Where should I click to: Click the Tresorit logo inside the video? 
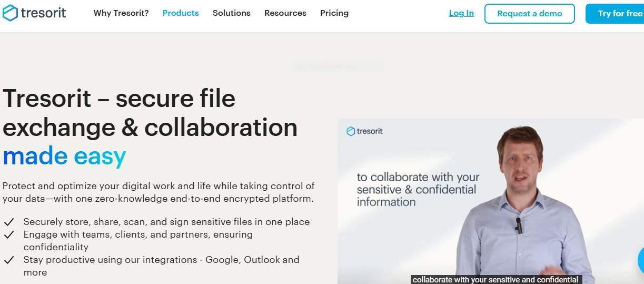pyautogui.click(x=364, y=131)
